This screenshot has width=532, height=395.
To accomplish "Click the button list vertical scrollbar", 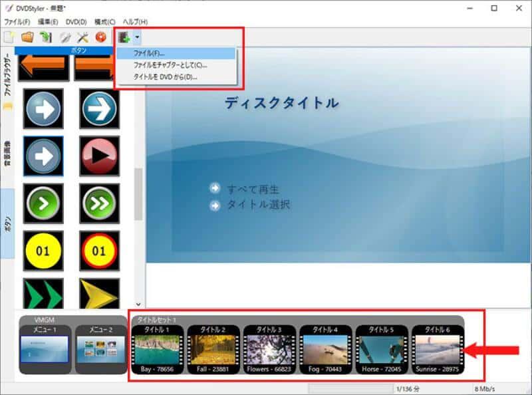I will (x=138, y=193).
